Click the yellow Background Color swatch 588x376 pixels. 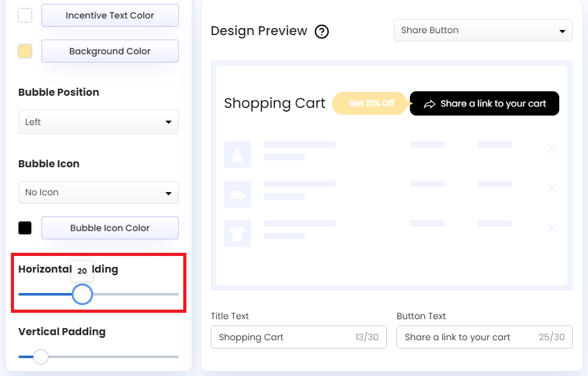click(x=24, y=51)
